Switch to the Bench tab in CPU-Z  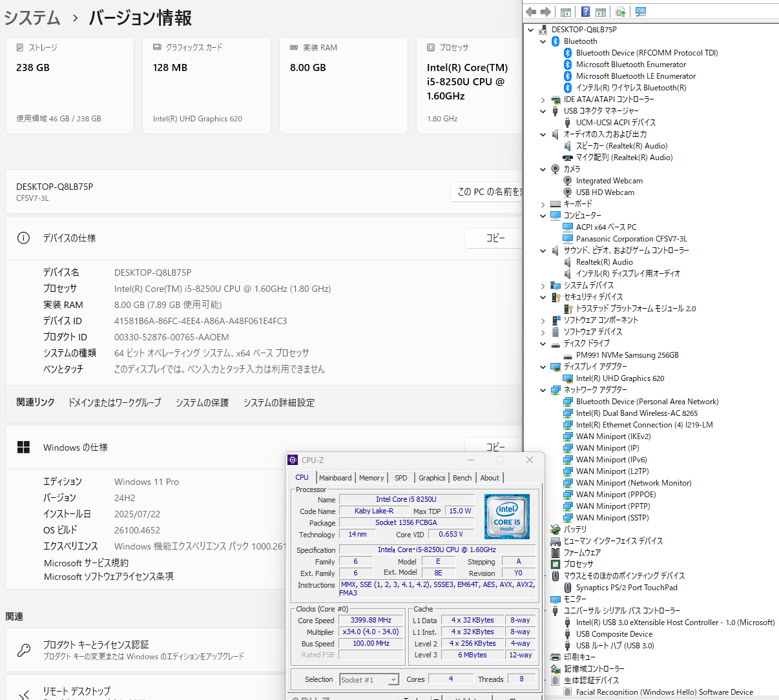(x=462, y=478)
